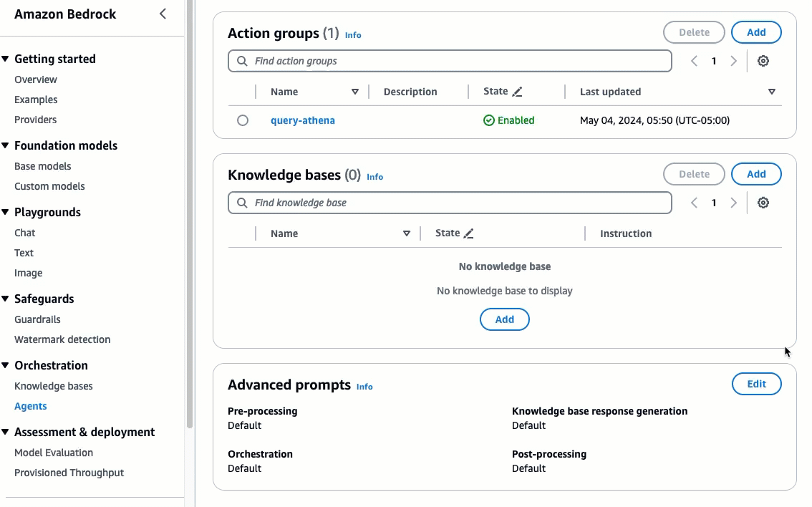Open Knowledge bases table settings gear
Image resolution: width=812 pixels, height=507 pixels.
point(763,203)
